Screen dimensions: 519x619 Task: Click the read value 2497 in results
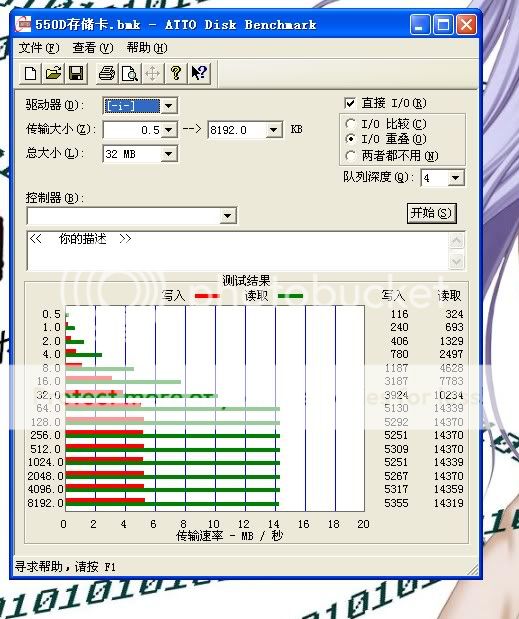(452, 354)
